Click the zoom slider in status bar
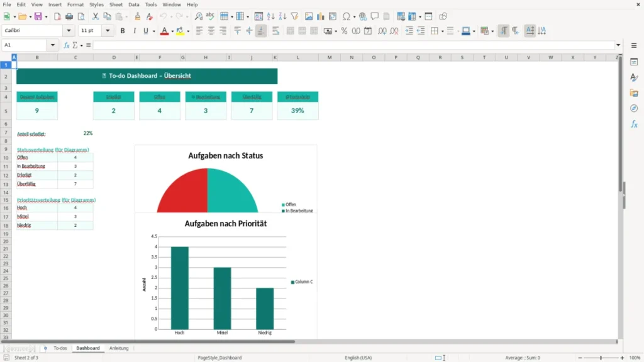The width and height of the screenshot is (644, 362). [601, 358]
